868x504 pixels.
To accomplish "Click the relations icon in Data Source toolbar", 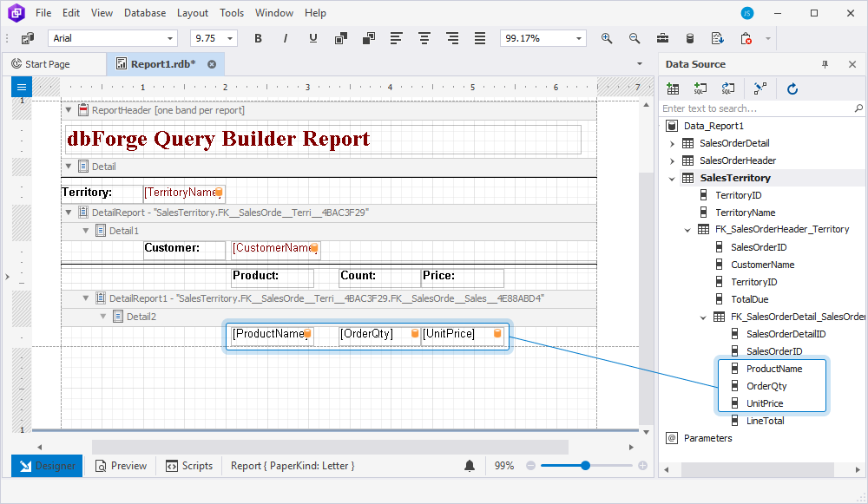I will click(x=760, y=88).
